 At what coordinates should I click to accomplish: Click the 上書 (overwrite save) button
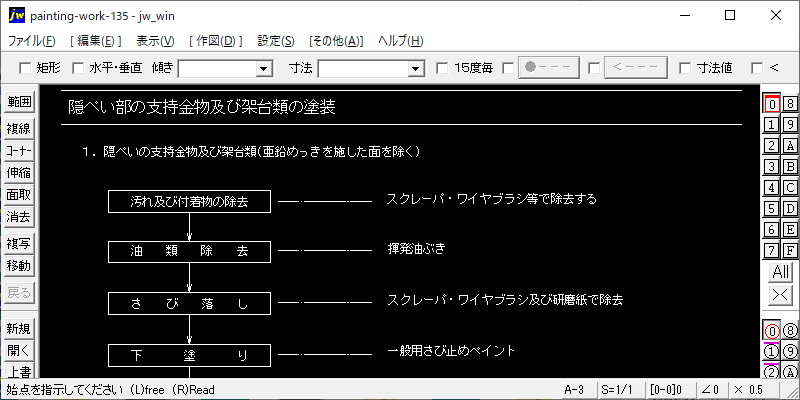[19, 371]
